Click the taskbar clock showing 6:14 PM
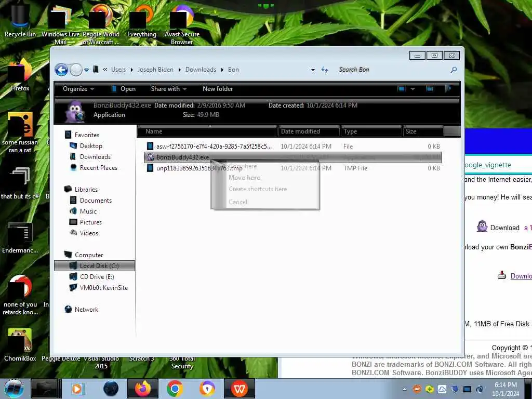 coord(506,389)
